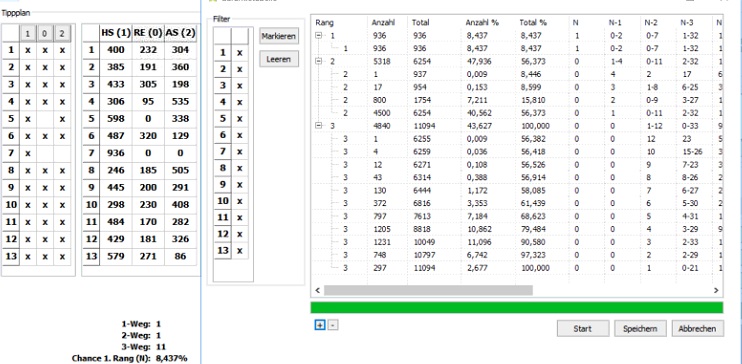
Task: Toggle the Filter x in row 13
Action: (x=239, y=251)
